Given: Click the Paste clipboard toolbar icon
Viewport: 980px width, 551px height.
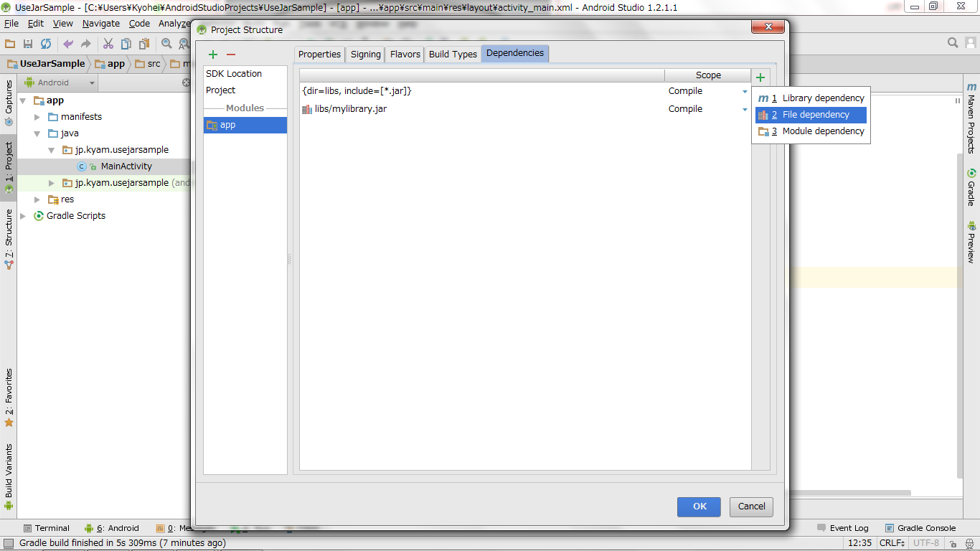Looking at the screenshot, I should 144,44.
